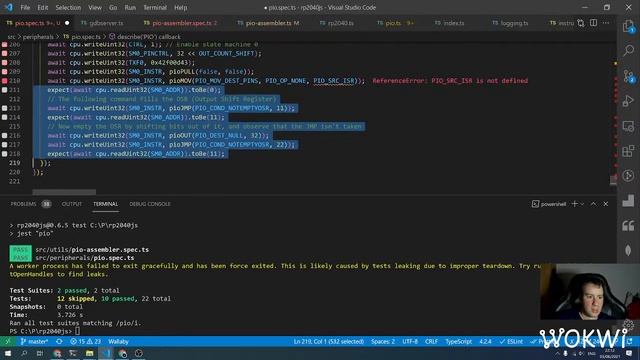
Task: Click the TypeScript version 4.2.4
Action: point(485,341)
